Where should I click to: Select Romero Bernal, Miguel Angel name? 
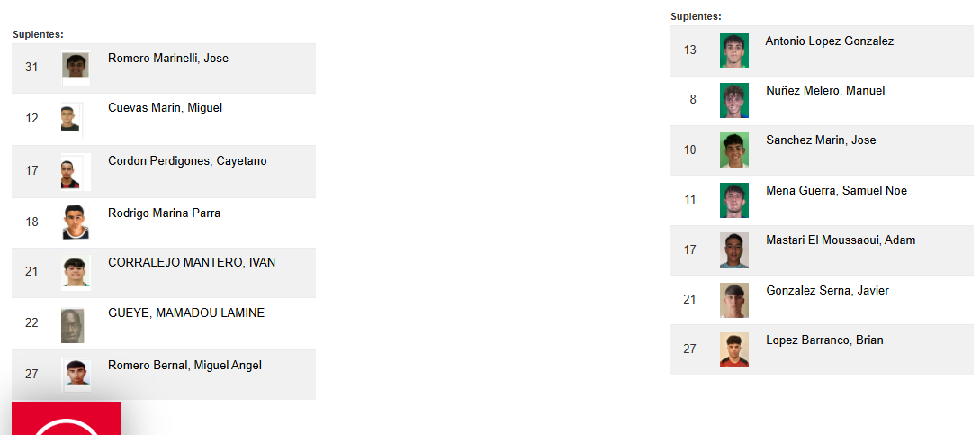[x=185, y=365]
